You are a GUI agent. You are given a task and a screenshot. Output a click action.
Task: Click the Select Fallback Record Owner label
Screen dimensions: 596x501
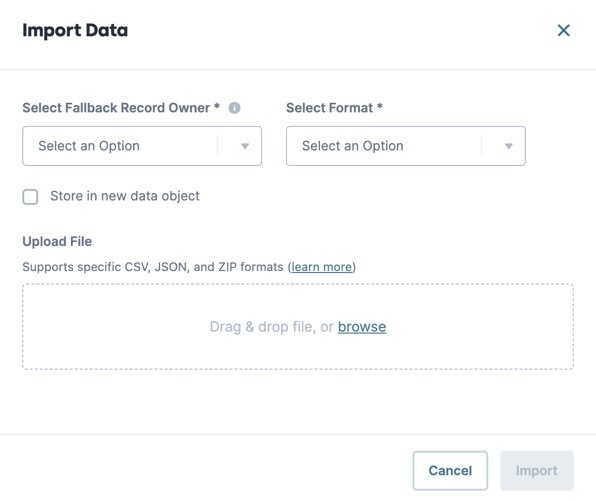pyautogui.click(x=121, y=108)
